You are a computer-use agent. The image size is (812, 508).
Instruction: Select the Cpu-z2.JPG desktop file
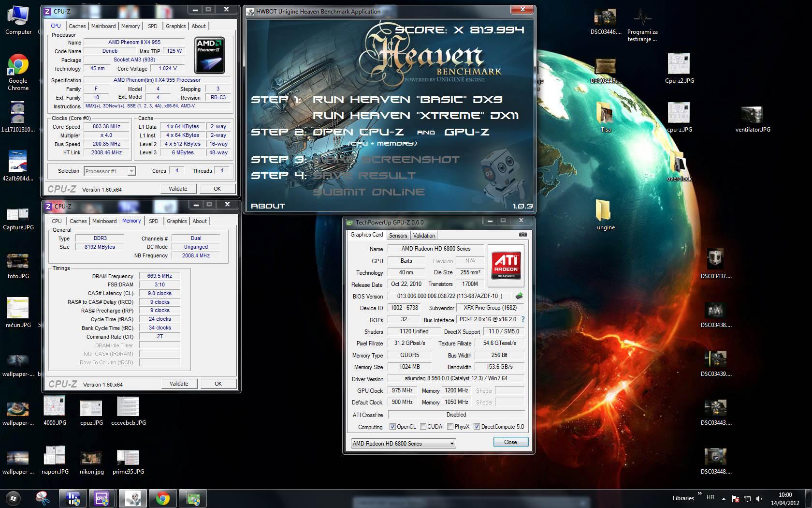tap(679, 68)
